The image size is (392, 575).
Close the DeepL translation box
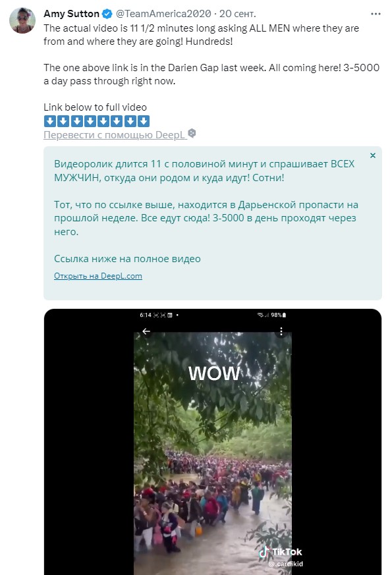pos(373,155)
